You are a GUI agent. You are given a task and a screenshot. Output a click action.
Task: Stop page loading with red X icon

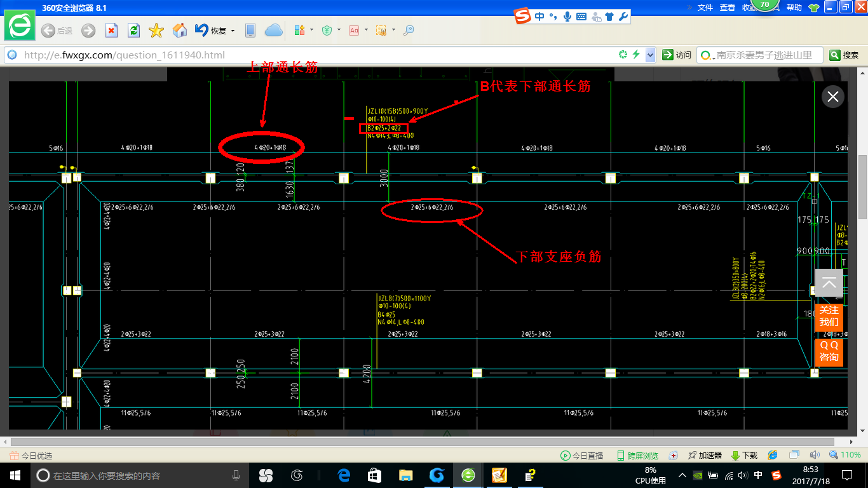[111, 30]
